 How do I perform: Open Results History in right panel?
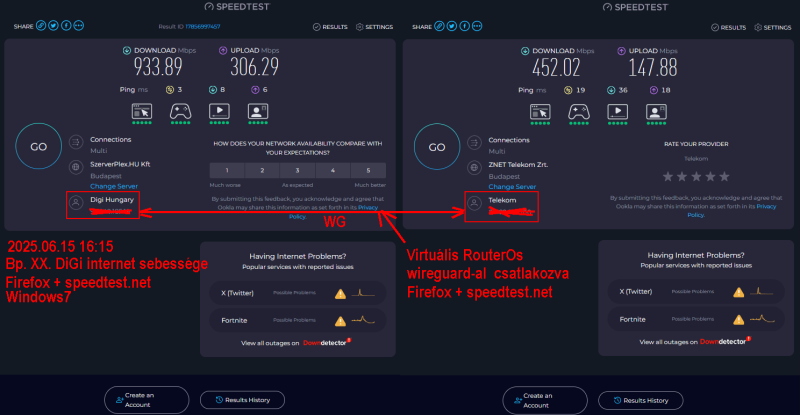click(641, 400)
